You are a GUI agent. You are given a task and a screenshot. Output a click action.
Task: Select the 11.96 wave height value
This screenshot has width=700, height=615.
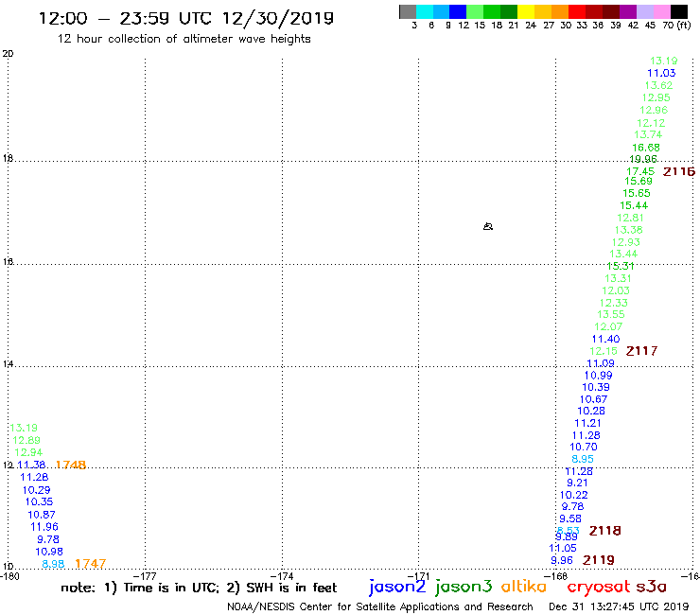[x=44, y=527]
